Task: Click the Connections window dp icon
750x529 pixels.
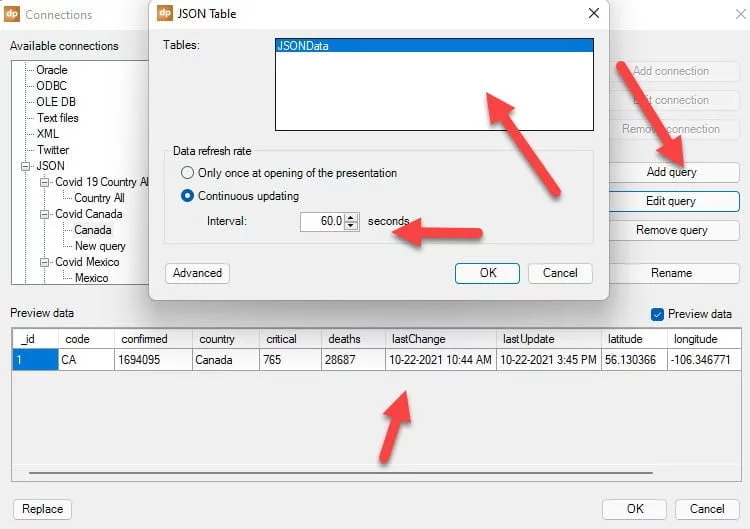Action: tap(11, 14)
